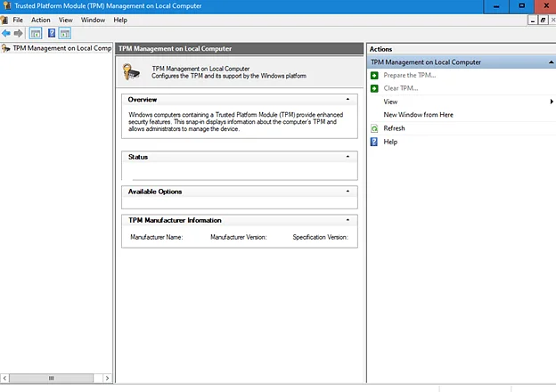Collapse the Actions pane TPM Management header
Image resolution: width=556 pixels, height=392 pixels.
pyautogui.click(x=551, y=62)
